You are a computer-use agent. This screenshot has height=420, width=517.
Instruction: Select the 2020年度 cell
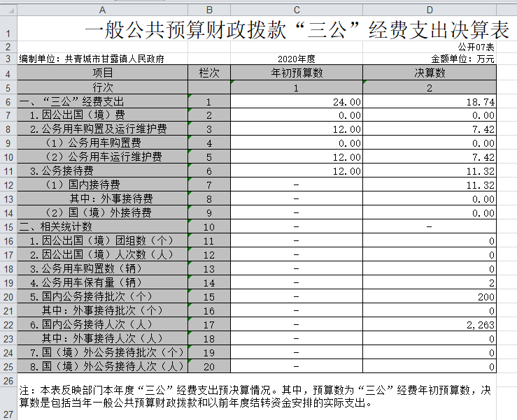coord(296,59)
